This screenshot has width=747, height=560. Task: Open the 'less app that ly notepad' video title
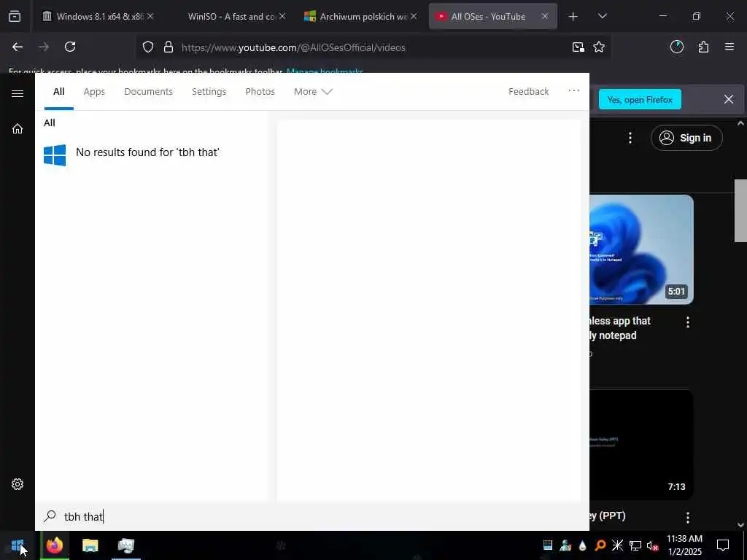[619, 328]
